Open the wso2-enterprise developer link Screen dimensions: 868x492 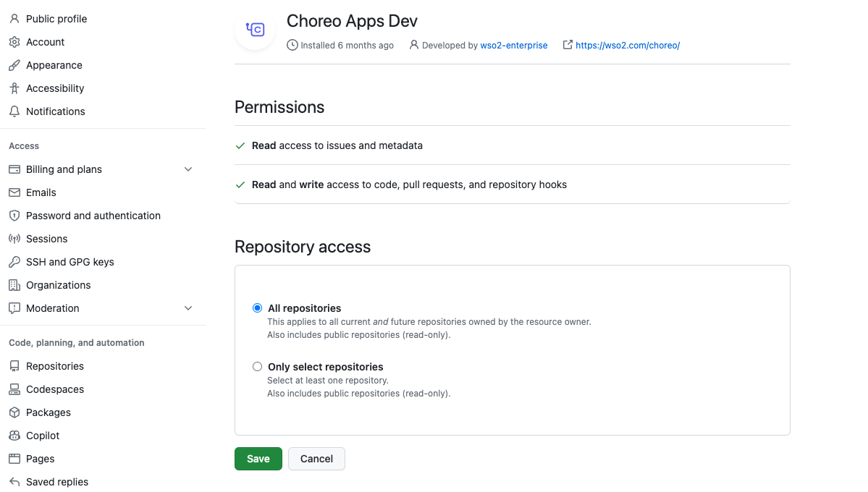514,46
